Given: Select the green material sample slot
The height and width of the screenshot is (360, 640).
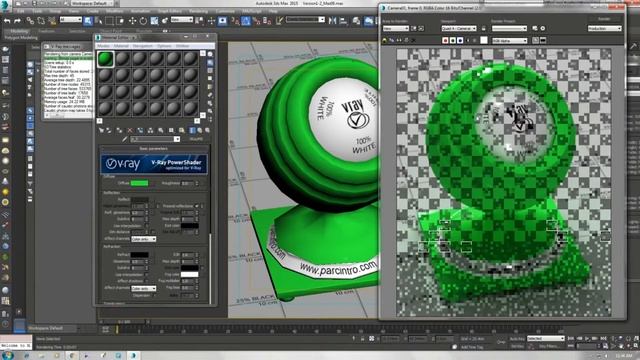Looking at the screenshot, I should tap(105, 59).
